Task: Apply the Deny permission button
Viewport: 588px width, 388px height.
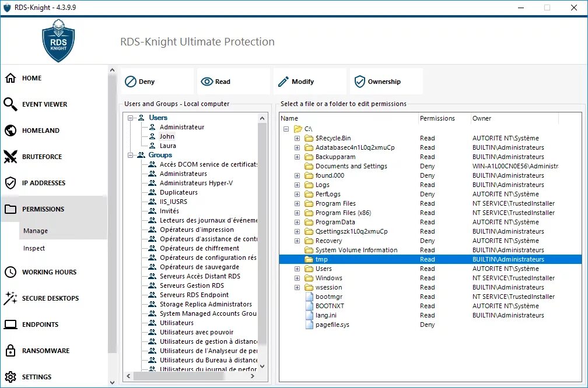Action: tap(157, 82)
